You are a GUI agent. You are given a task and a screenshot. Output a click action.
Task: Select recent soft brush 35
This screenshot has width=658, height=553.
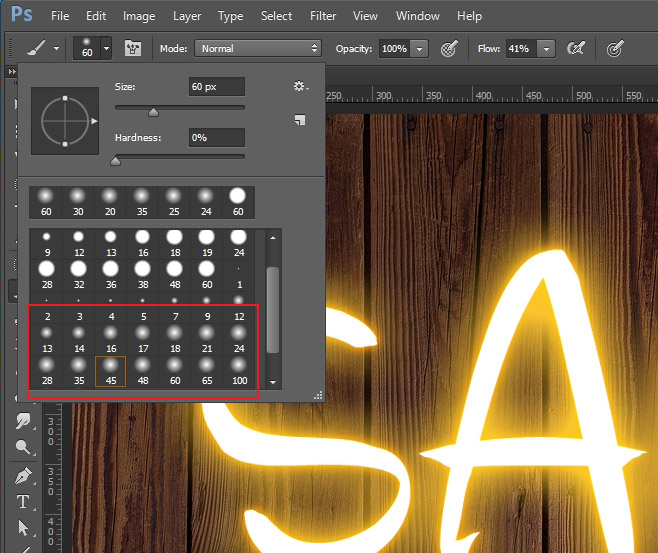click(x=142, y=203)
